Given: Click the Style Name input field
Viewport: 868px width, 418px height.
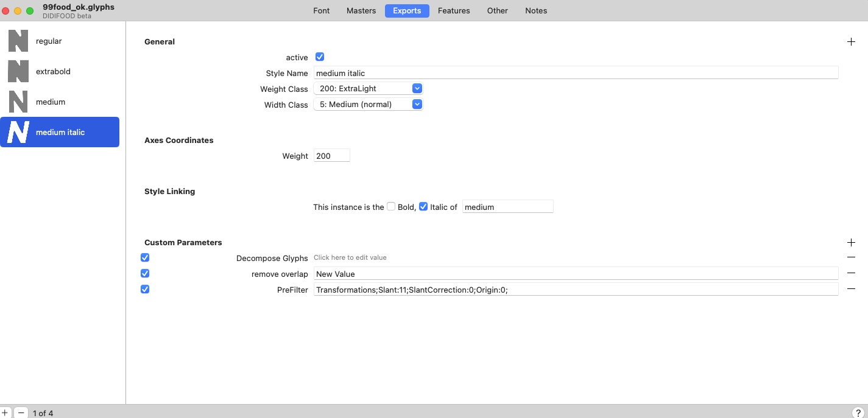Looking at the screenshot, I should (576, 73).
